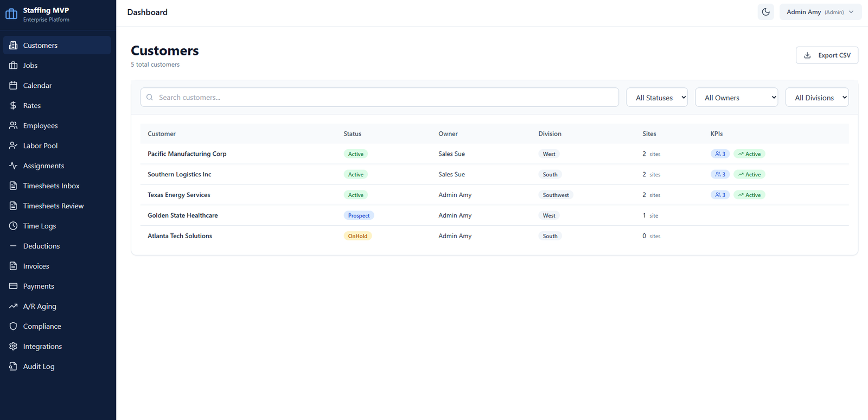
Task: Open Southern Logistics Inc customer
Action: pos(179,175)
